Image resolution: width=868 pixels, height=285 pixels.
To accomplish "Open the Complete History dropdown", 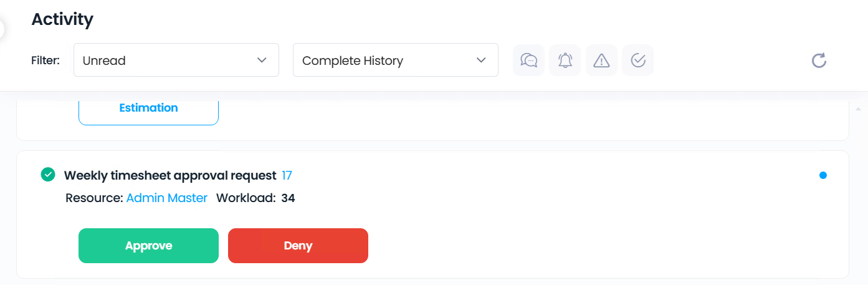I will (396, 60).
